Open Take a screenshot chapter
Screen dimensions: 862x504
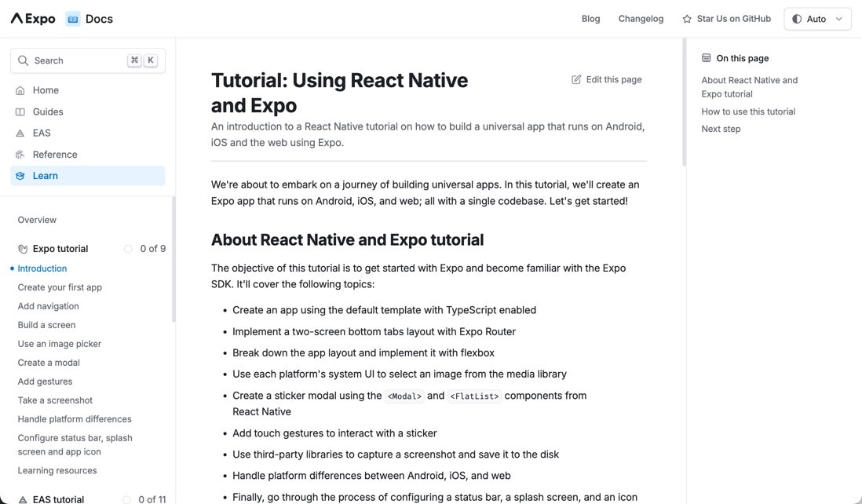(x=55, y=400)
